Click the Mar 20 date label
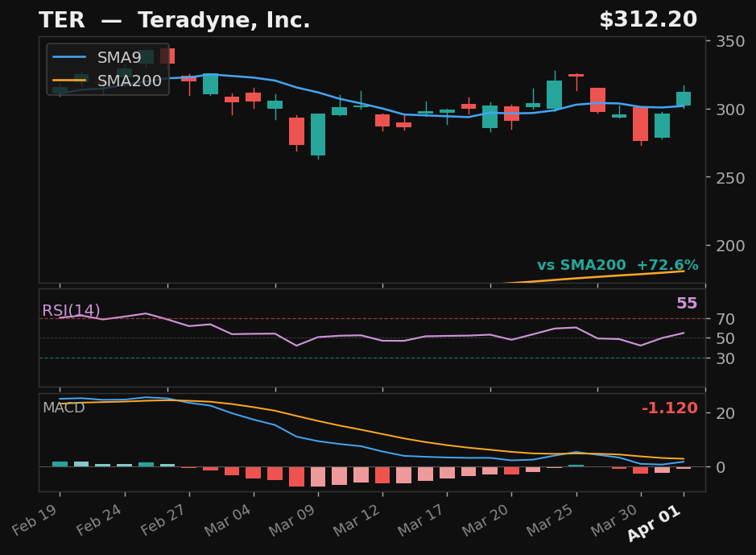Viewport: 756px width, 555px height. (x=485, y=520)
